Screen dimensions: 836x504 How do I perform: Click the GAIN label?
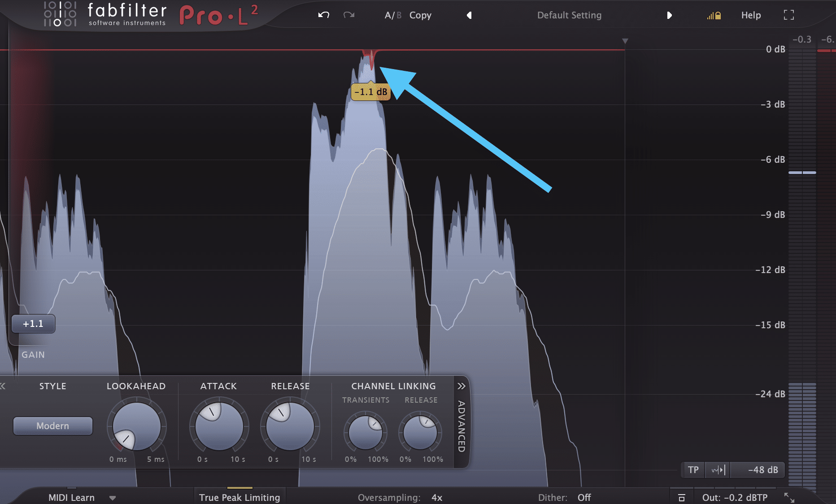(33, 355)
